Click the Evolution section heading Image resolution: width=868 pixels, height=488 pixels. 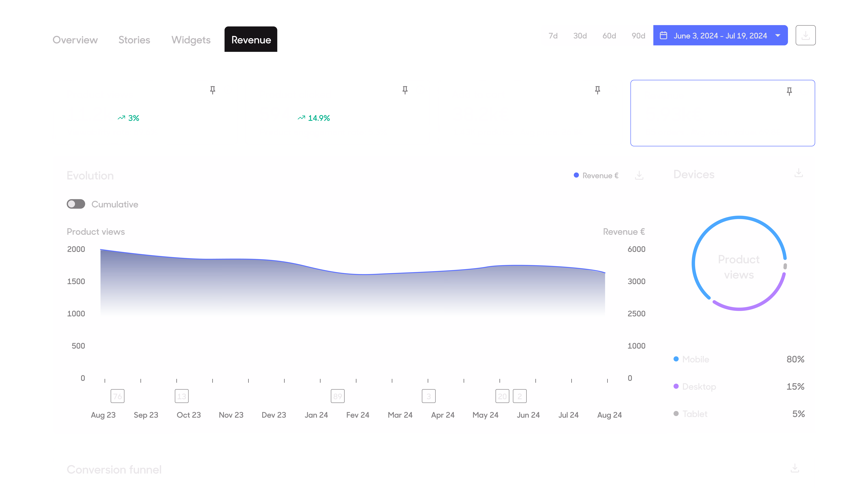point(90,175)
